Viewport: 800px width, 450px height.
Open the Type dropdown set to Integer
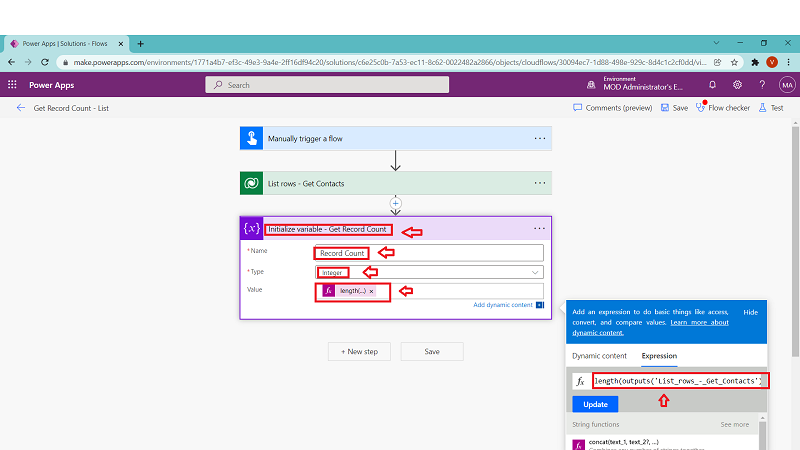[429, 272]
